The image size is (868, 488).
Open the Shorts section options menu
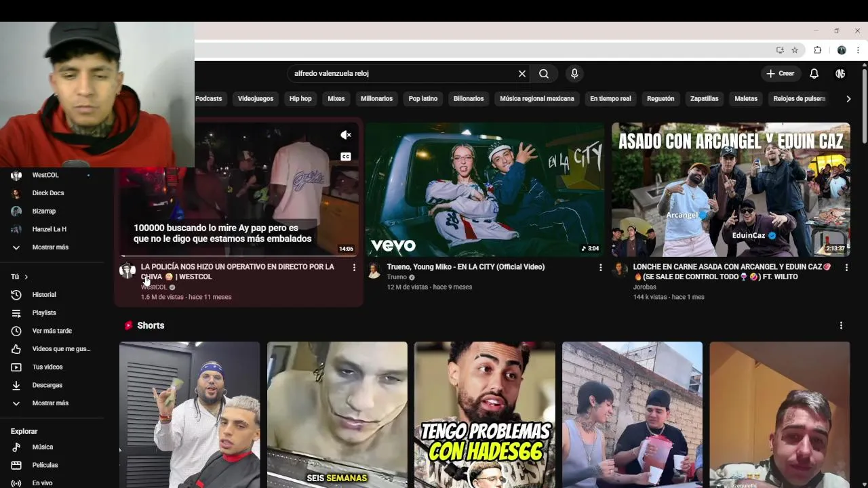coord(841,325)
